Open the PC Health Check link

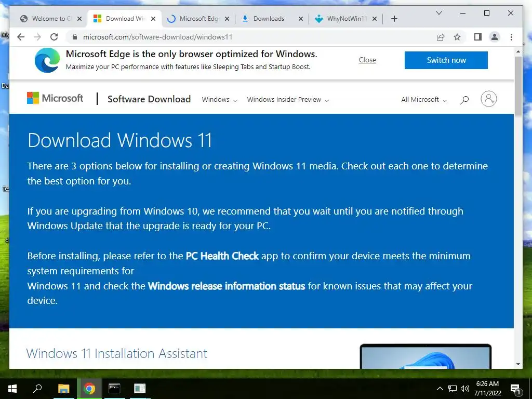point(222,256)
